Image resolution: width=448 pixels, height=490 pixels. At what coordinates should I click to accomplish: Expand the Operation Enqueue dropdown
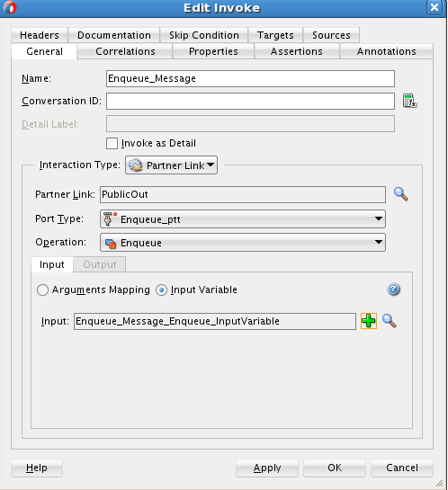(x=243, y=243)
